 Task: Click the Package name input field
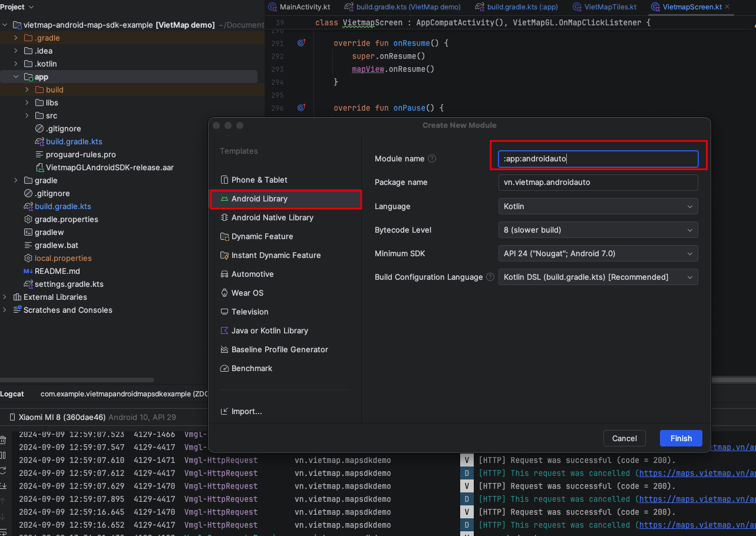click(x=598, y=183)
